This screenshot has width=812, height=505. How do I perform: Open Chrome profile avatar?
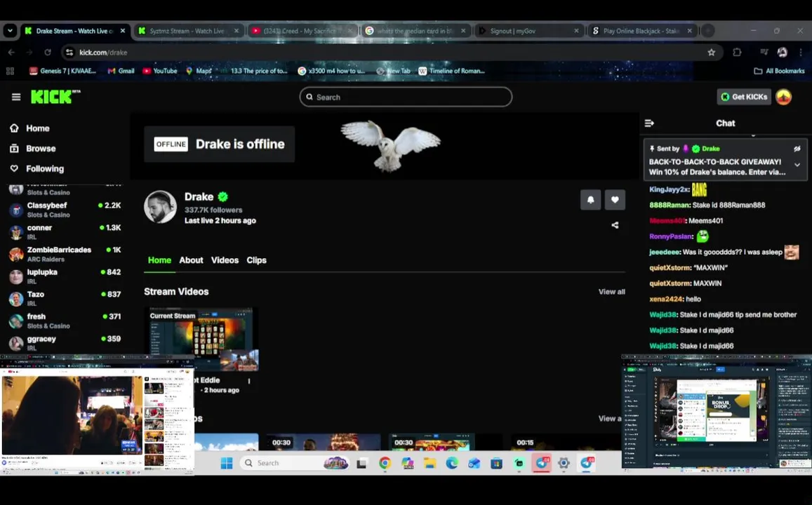tap(782, 53)
